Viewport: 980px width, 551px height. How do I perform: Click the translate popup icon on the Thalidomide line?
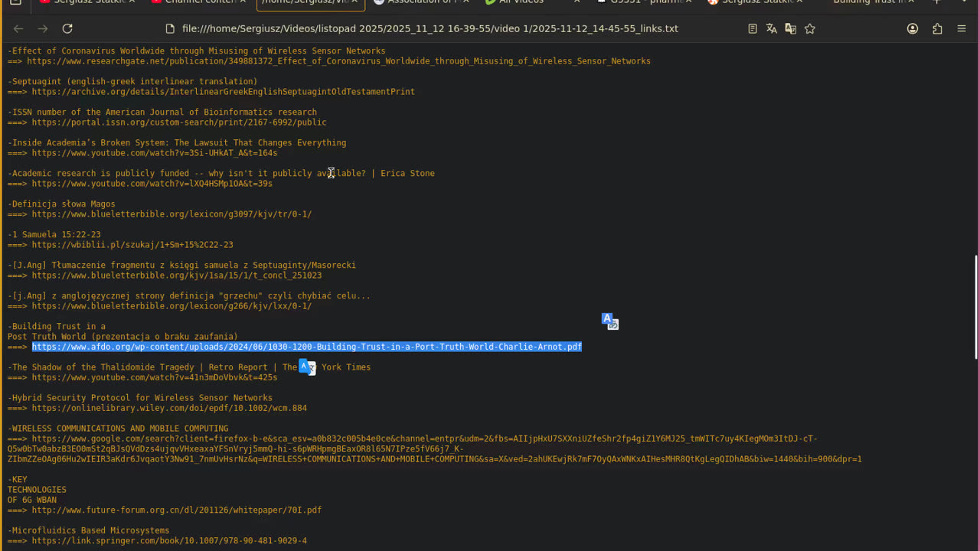click(307, 367)
